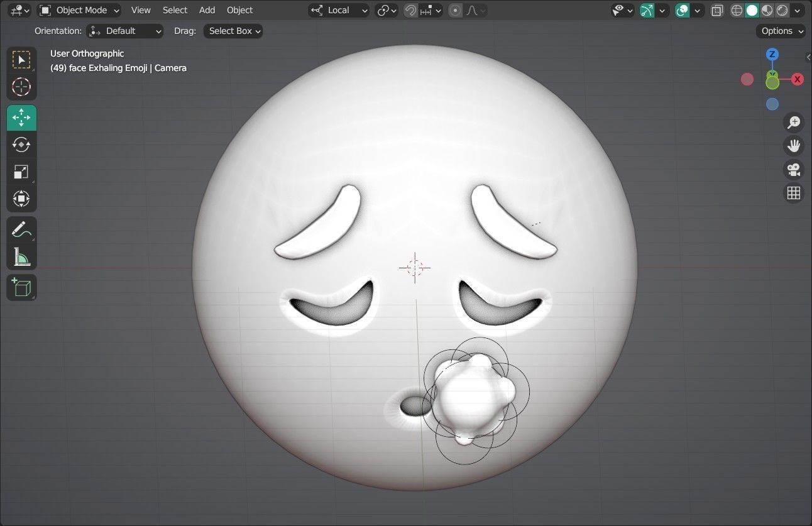Open the overlays options dropdown arrow

(696, 10)
